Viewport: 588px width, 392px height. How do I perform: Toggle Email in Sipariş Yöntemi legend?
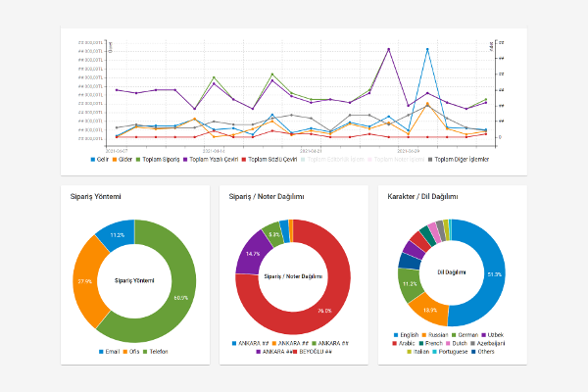point(109,352)
